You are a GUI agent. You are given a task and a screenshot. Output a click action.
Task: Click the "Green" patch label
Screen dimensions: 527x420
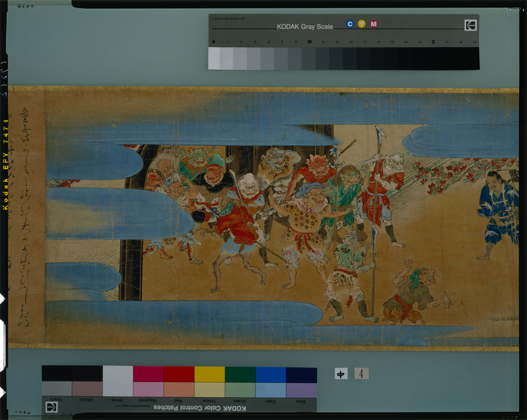tap(239, 401)
